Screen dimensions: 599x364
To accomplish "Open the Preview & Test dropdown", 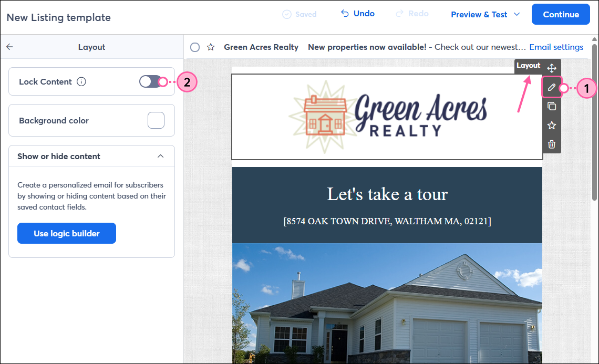I will (x=485, y=15).
